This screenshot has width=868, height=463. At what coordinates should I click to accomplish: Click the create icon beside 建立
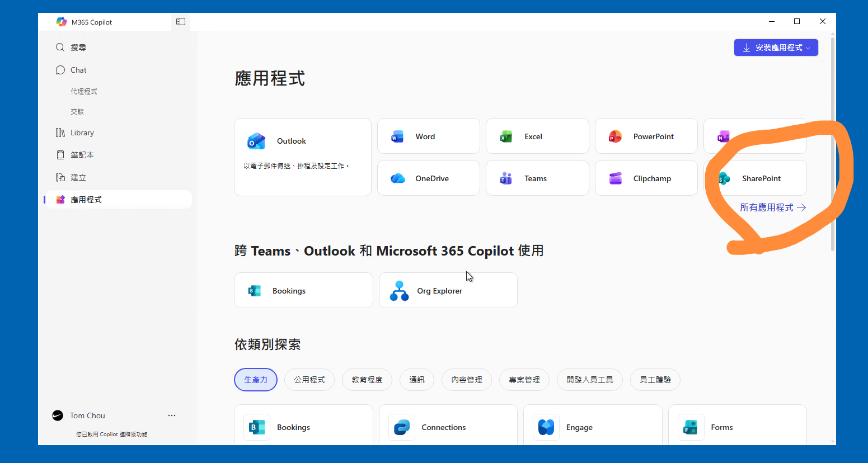(60, 177)
